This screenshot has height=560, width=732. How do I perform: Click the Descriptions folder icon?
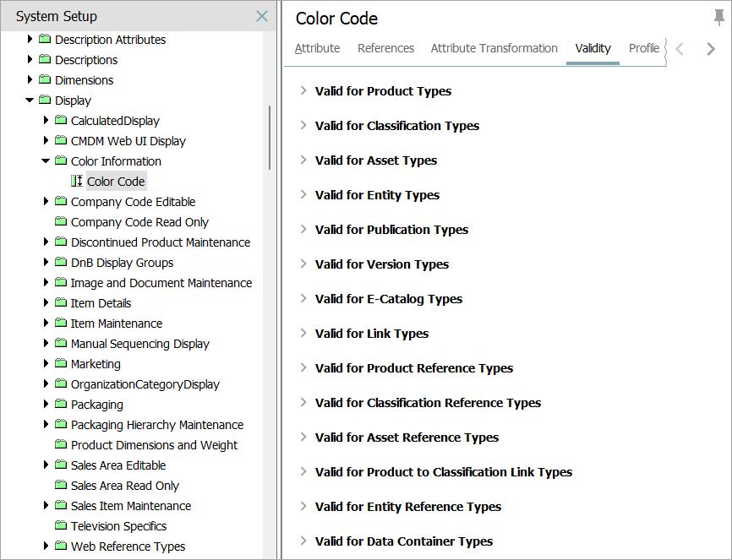click(x=45, y=59)
